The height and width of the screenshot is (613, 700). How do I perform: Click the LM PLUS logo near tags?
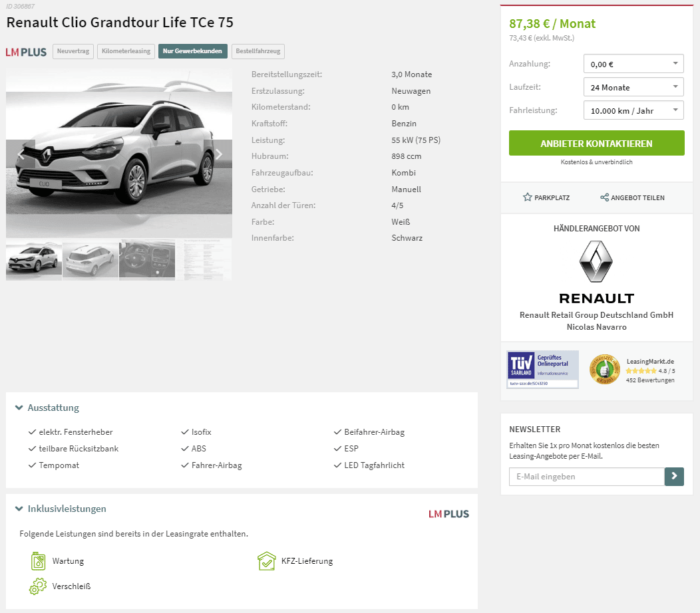pyautogui.click(x=26, y=53)
